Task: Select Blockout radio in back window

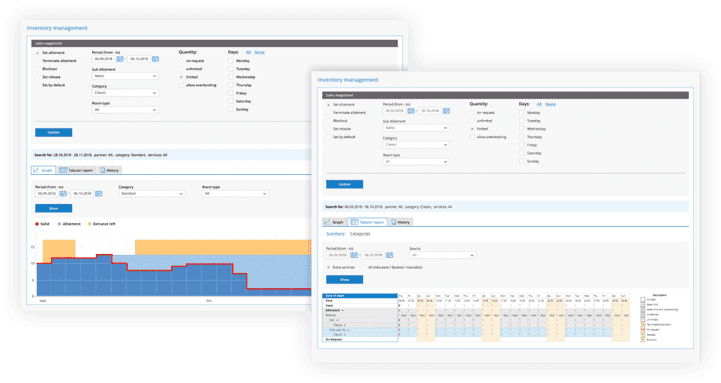Action: tap(38, 69)
